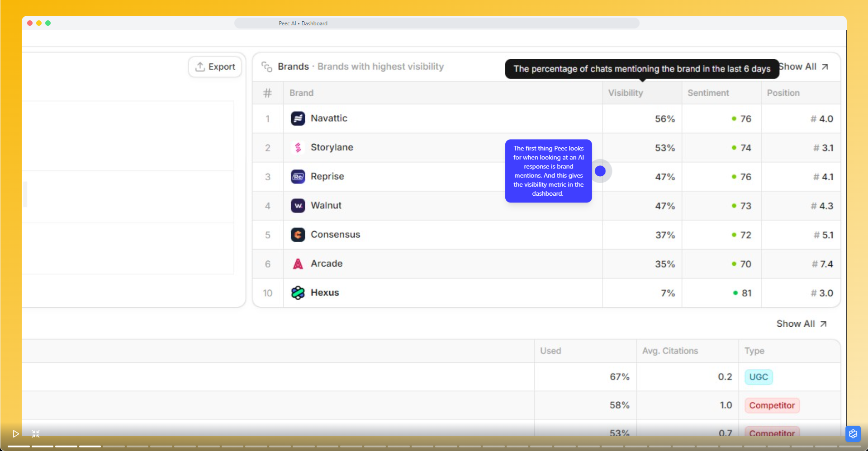
Task: Click the widget icon at the bottom right
Action: pos(853,434)
